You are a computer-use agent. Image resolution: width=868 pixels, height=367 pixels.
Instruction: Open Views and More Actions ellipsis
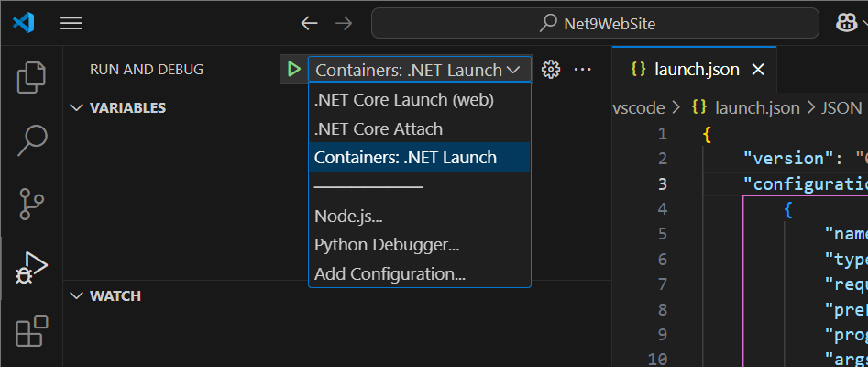[x=582, y=70]
